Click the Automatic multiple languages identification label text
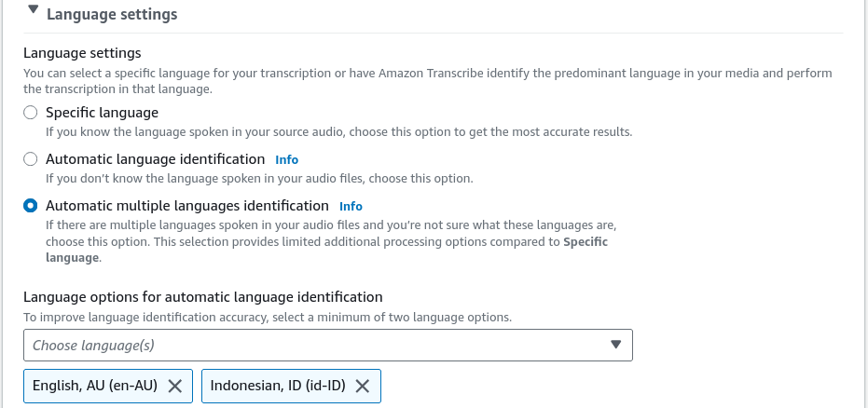This screenshot has width=868, height=408. 187,206
